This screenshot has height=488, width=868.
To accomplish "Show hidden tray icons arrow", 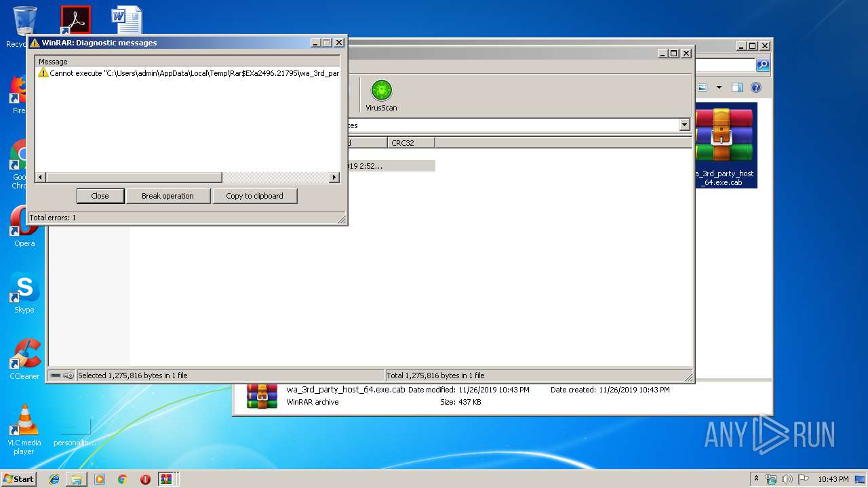I will 756,479.
